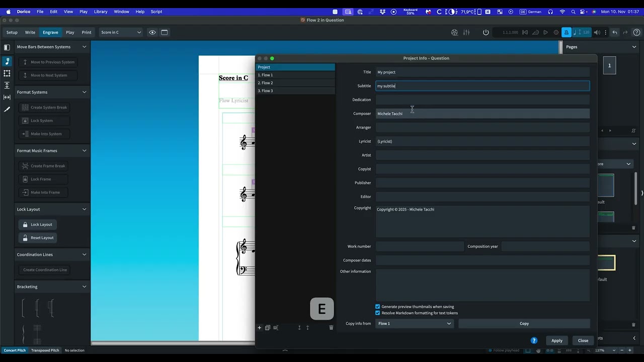This screenshot has height=362, width=644.
Task: Click the Undo arrow icon
Action: [x=615, y=32]
